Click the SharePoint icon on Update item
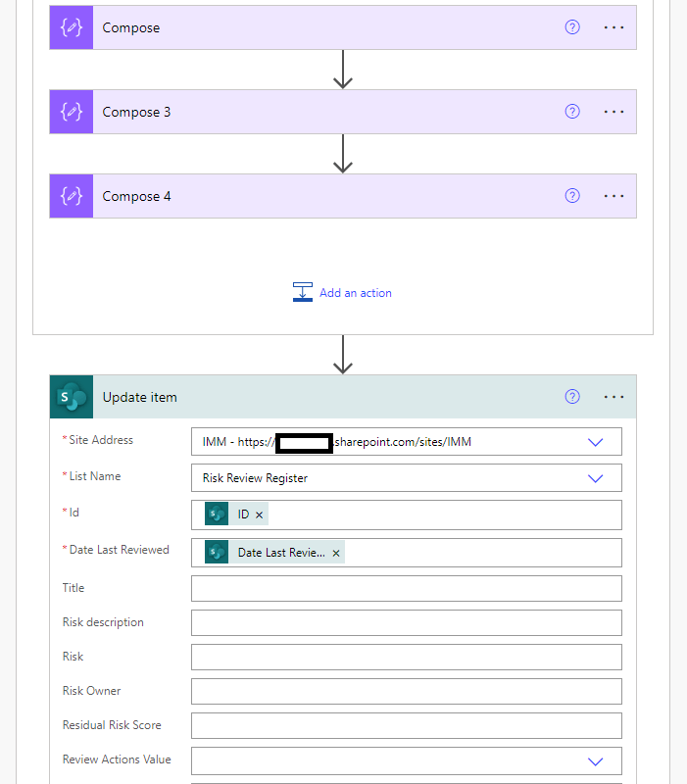This screenshot has height=784, width=687. [72, 397]
